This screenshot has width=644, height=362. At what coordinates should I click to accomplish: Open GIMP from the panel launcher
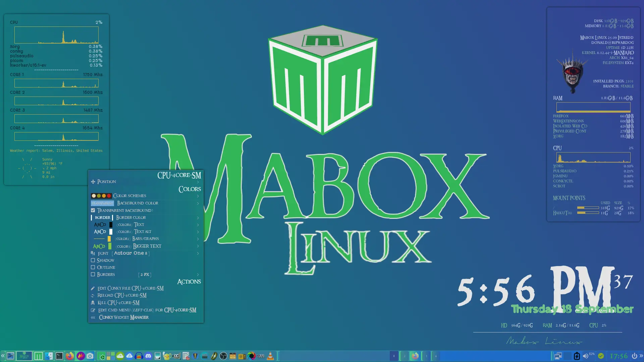177,356
